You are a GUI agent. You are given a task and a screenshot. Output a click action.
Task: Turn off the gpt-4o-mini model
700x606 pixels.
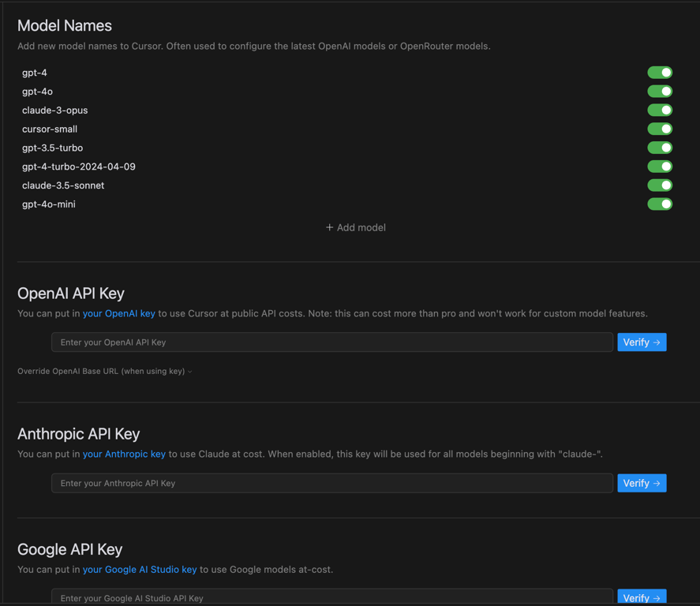pos(660,204)
